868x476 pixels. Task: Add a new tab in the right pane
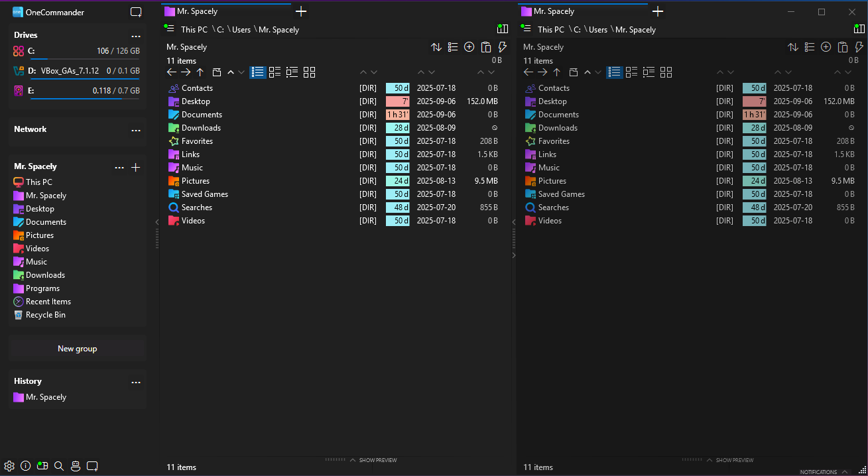point(658,11)
